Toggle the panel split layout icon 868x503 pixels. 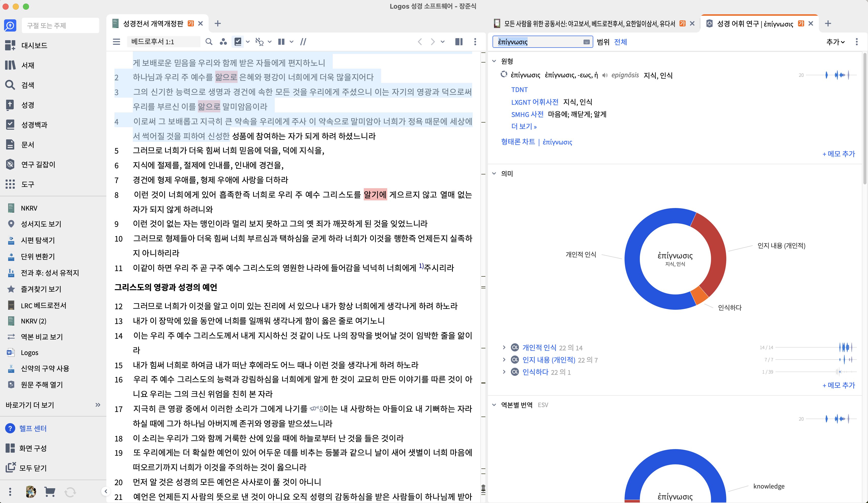point(459,42)
